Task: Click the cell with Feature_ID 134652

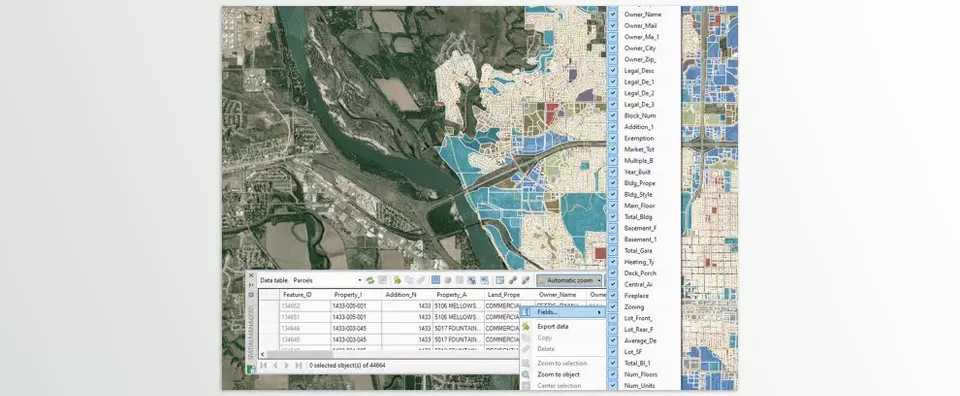Action: click(304, 305)
